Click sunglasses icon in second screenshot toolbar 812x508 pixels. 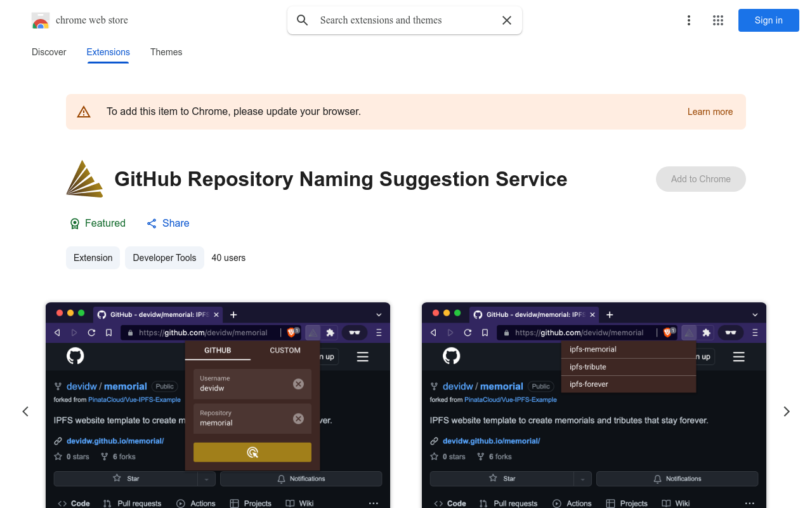click(731, 332)
